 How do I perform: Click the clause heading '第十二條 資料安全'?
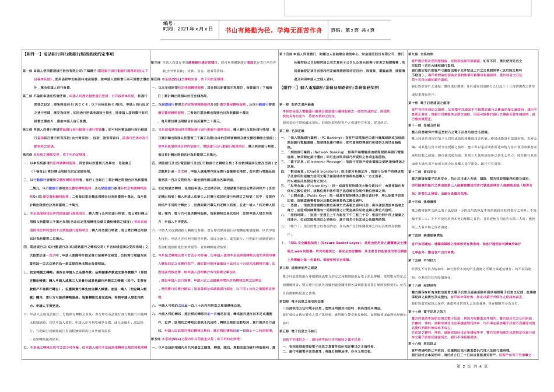[422, 171]
